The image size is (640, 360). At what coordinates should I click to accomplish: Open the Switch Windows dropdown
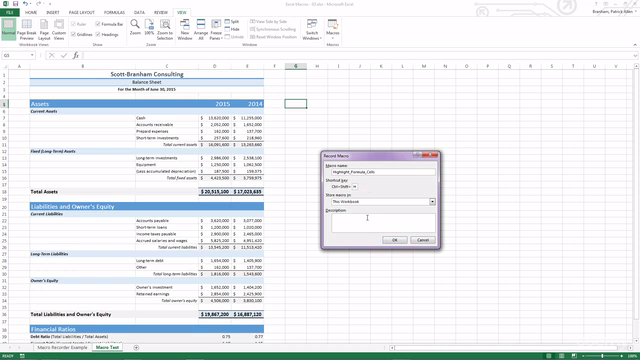312,29
